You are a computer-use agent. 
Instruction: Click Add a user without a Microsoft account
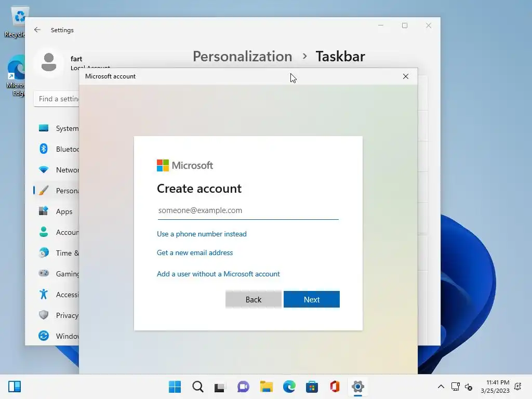[x=218, y=274]
